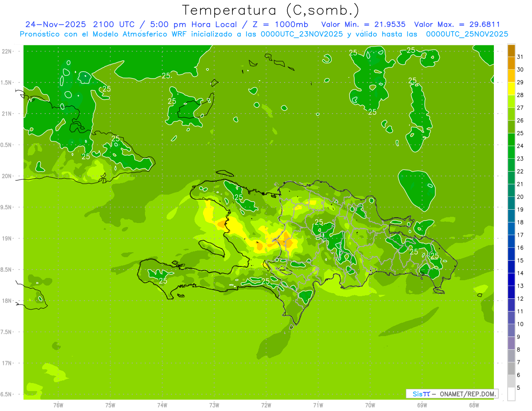532x411 pixels.
Task: Click the "19N" latitude label
Action: pos(7,239)
